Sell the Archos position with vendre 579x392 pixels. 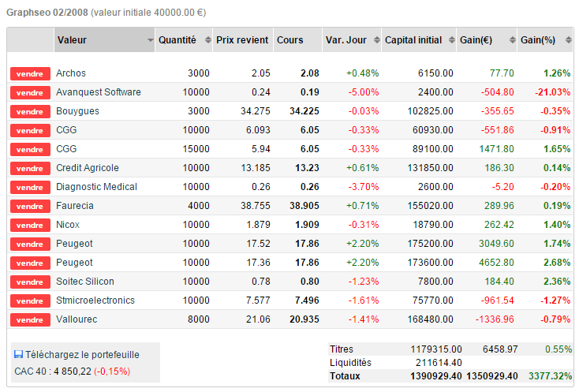(30, 73)
